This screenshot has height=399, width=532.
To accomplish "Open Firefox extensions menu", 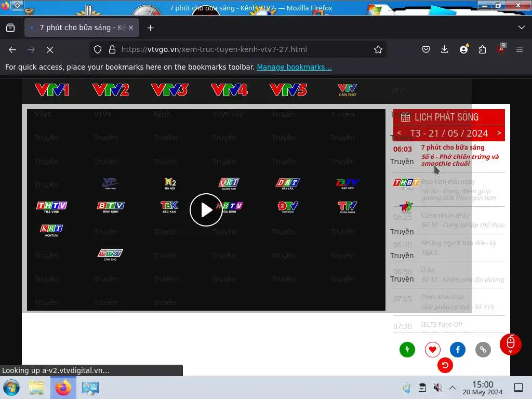I will tap(482, 49).
